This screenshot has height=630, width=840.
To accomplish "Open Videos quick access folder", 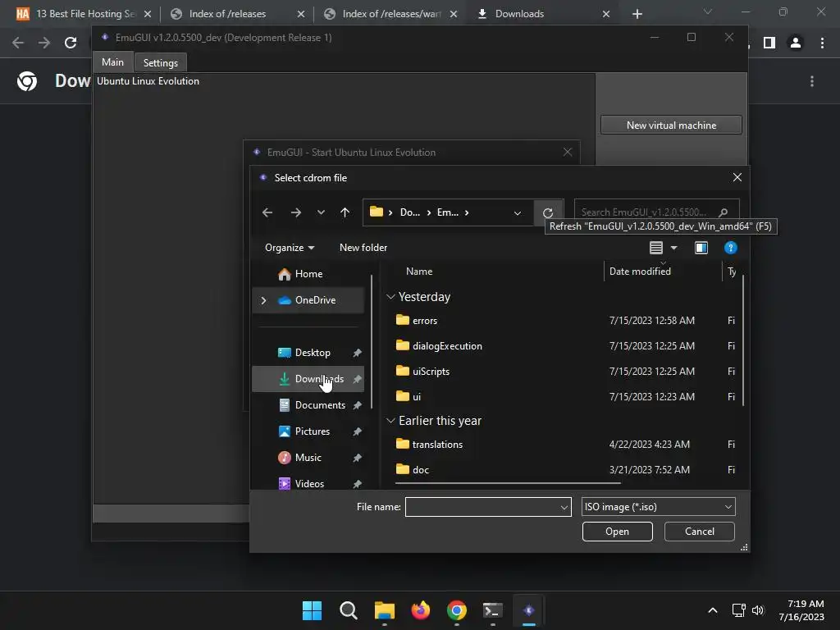I will coord(308,484).
